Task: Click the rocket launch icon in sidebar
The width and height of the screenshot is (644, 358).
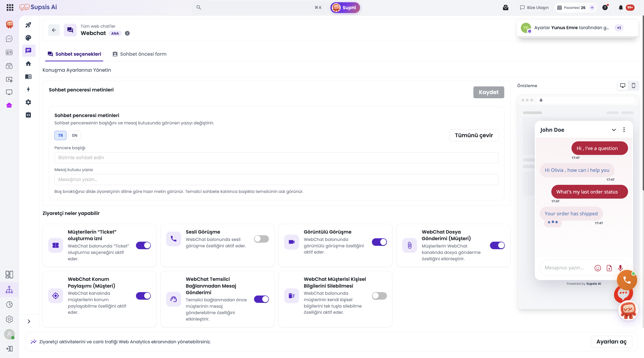Action: 28,25
